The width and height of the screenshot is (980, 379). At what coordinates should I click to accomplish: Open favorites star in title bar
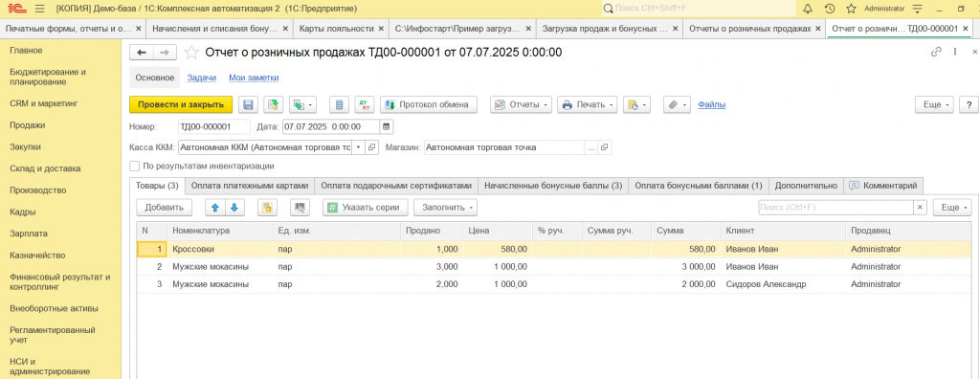(851, 9)
